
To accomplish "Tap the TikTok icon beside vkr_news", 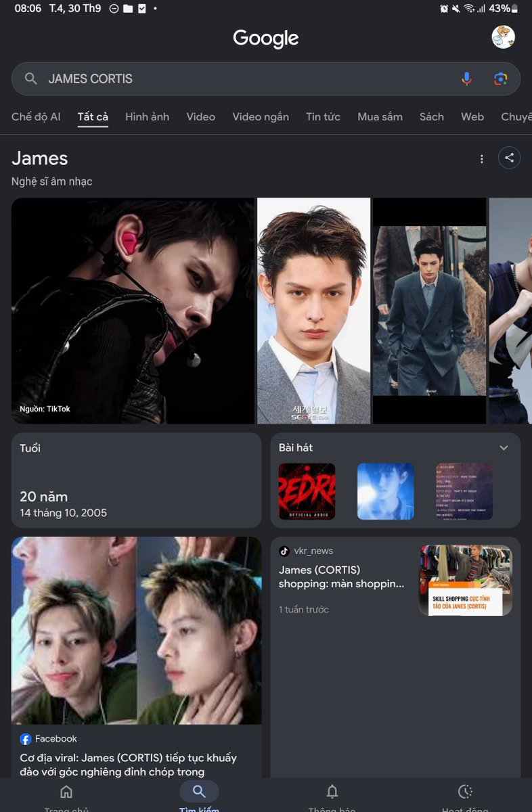I will [284, 551].
